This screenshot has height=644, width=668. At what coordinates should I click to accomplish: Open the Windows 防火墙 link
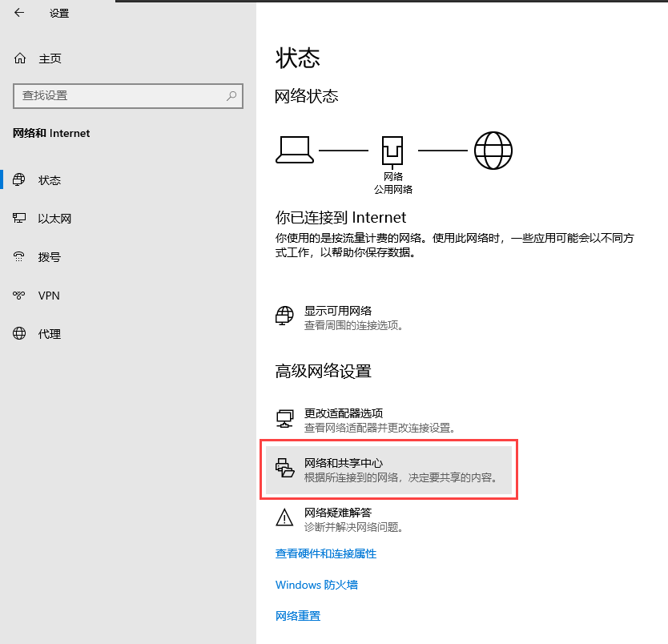pos(316,585)
